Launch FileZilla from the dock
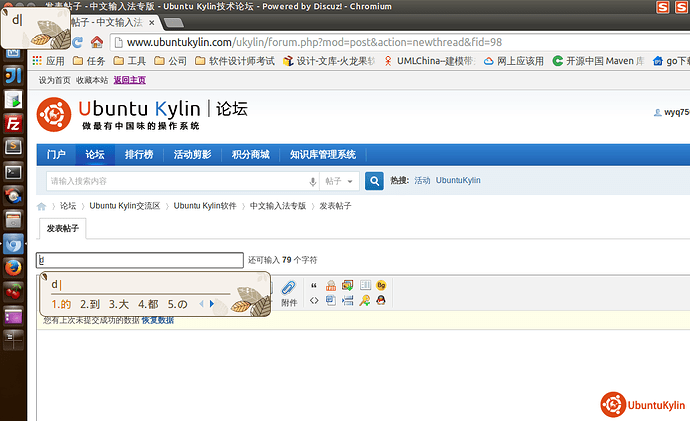Viewport: 690px width, 421px height. click(13, 124)
